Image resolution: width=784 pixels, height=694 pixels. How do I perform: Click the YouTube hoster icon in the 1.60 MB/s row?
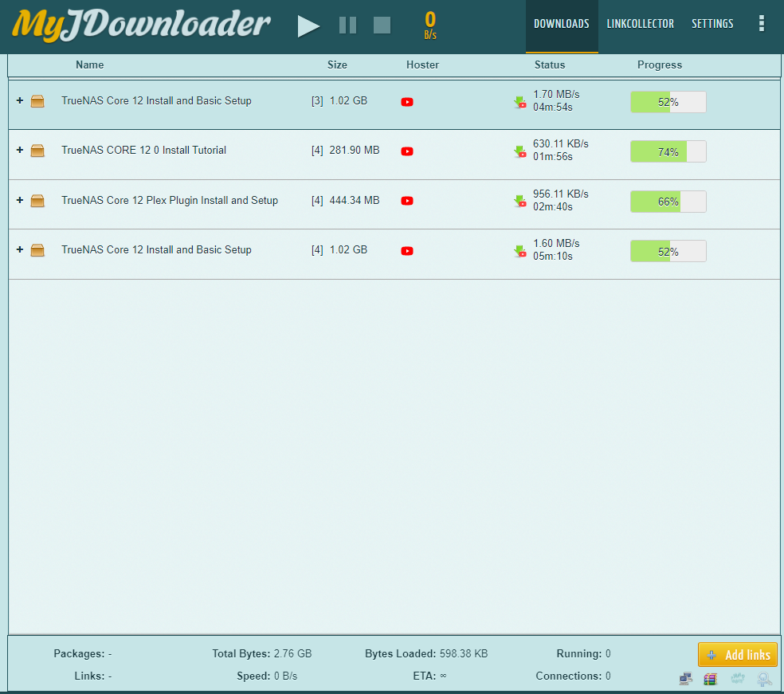point(407,251)
